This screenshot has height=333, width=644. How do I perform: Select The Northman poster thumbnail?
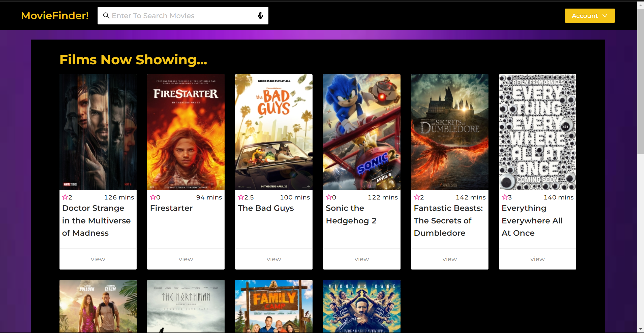(186, 306)
